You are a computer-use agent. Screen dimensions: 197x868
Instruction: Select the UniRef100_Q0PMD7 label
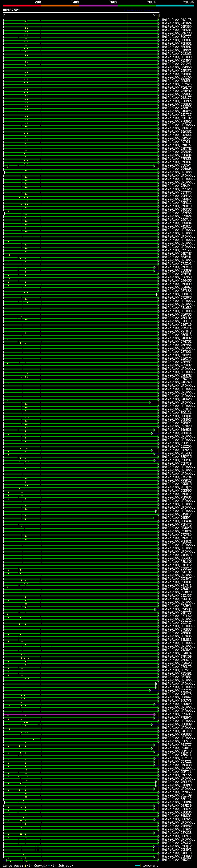click(x=177, y=40)
